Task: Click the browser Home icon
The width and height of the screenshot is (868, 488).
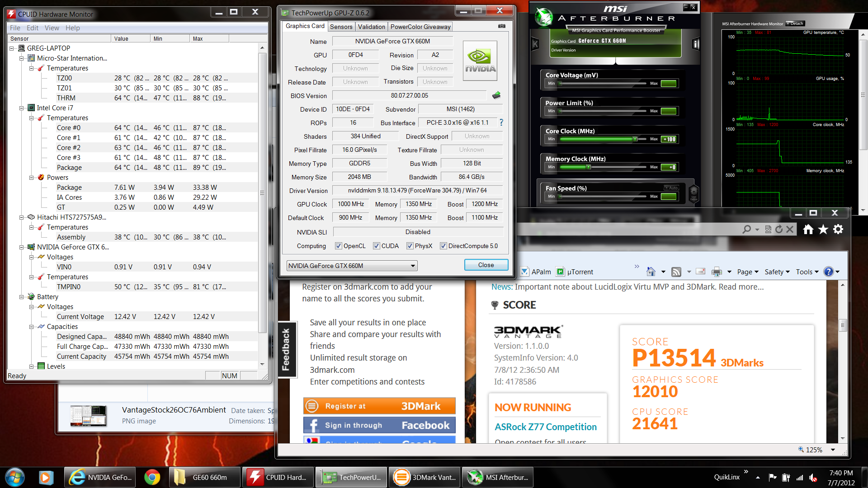Action: 808,230
